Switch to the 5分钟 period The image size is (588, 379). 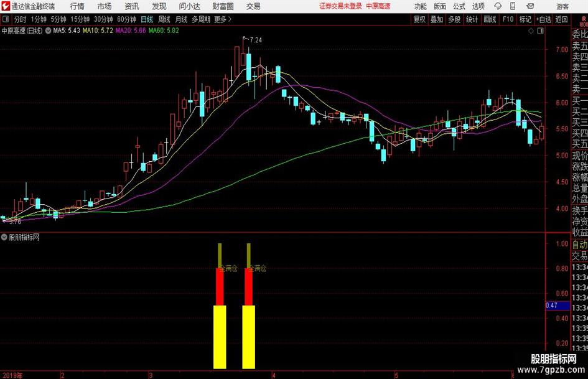point(58,19)
